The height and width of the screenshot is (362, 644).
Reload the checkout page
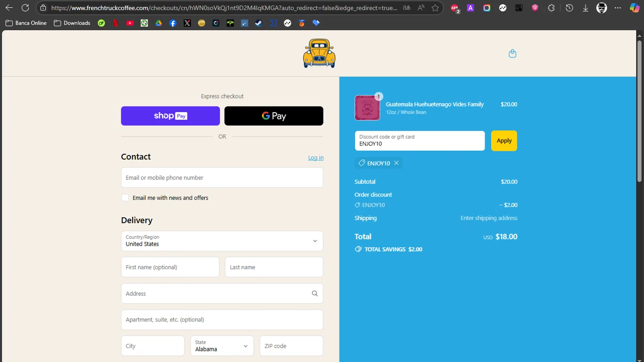[25, 8]
